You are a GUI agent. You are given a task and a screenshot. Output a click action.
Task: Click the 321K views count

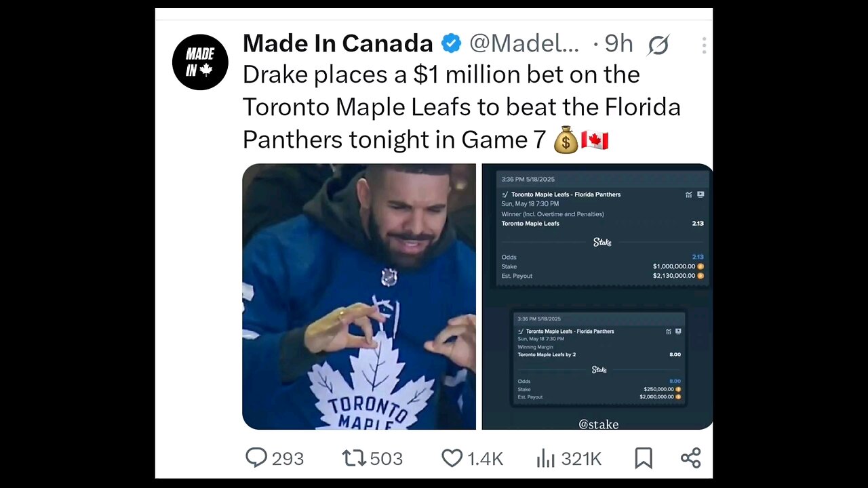[x=581, y=459]
